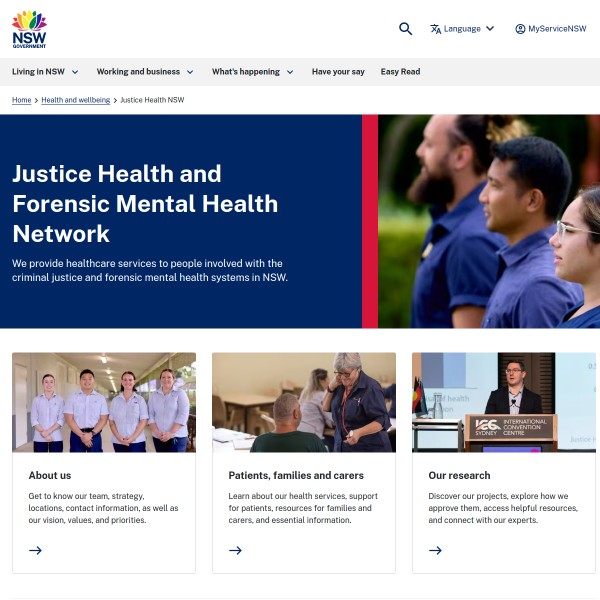Click the Our research conference photo

504,402
